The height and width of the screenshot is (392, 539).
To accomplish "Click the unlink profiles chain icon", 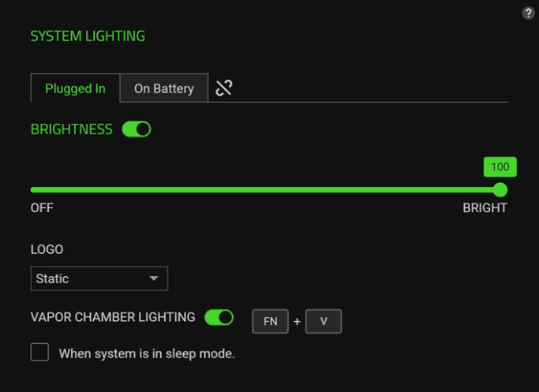I will (224, 88).
